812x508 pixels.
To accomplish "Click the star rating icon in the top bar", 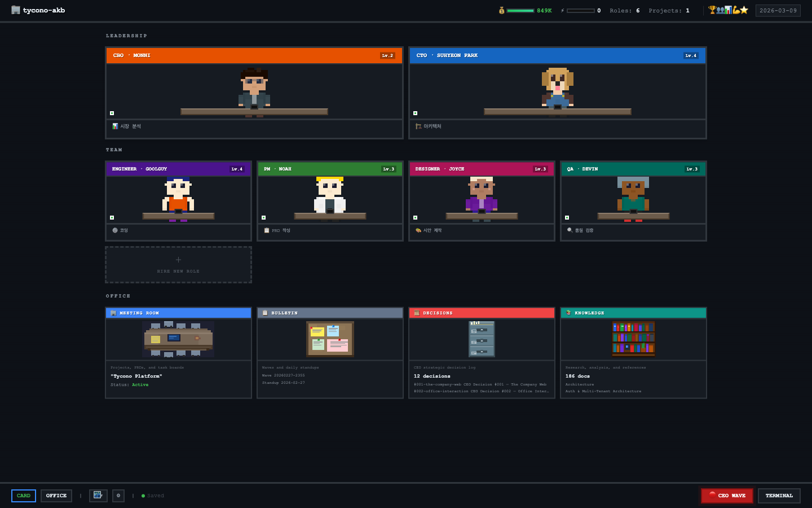I will click(744, 10).
